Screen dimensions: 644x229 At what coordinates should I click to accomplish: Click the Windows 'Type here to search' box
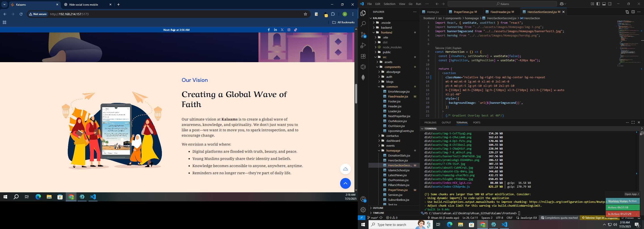tap(400, 225)
